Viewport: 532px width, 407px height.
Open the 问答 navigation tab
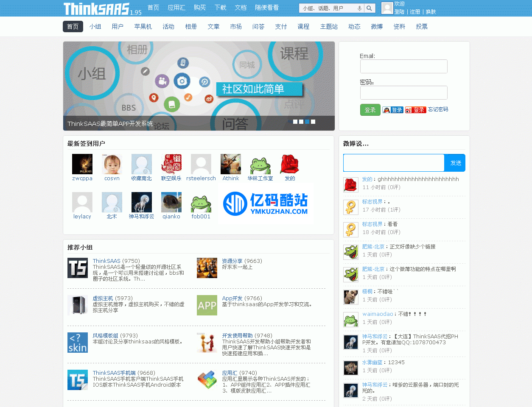[x=258, y=26]
